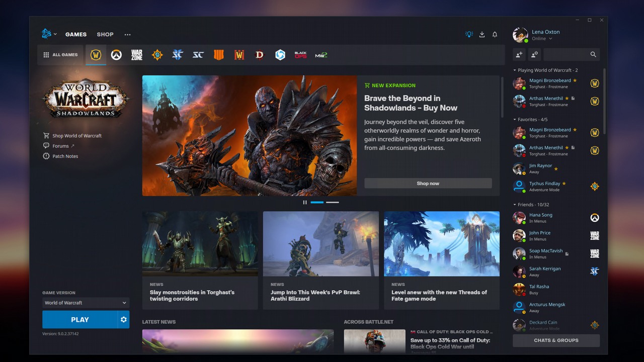Viewport: 644px width, 362px height.
Task: Select the Black Ops 4 icon
Action: tap(219, 55)
